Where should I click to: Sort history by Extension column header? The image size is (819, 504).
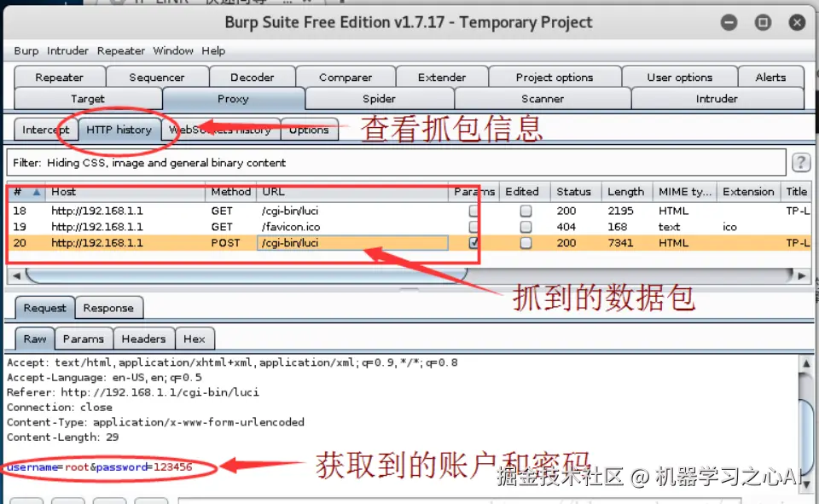click(748, 192)
